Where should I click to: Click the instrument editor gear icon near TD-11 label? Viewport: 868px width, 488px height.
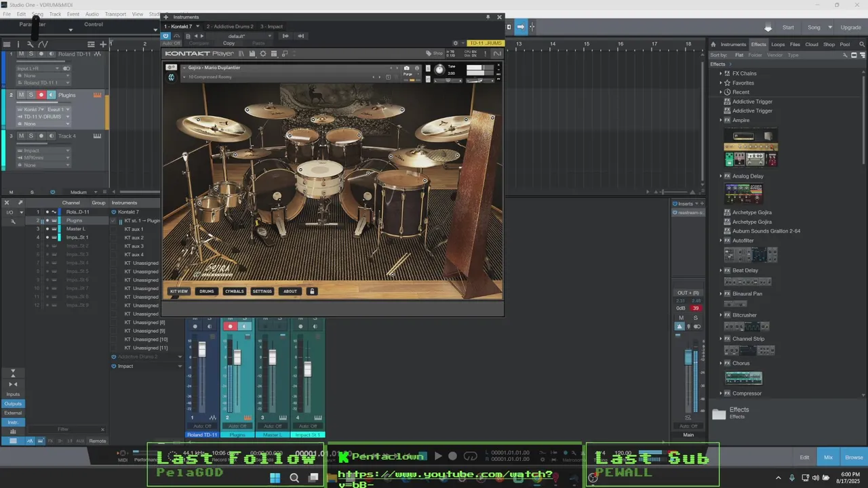[455, 43]
